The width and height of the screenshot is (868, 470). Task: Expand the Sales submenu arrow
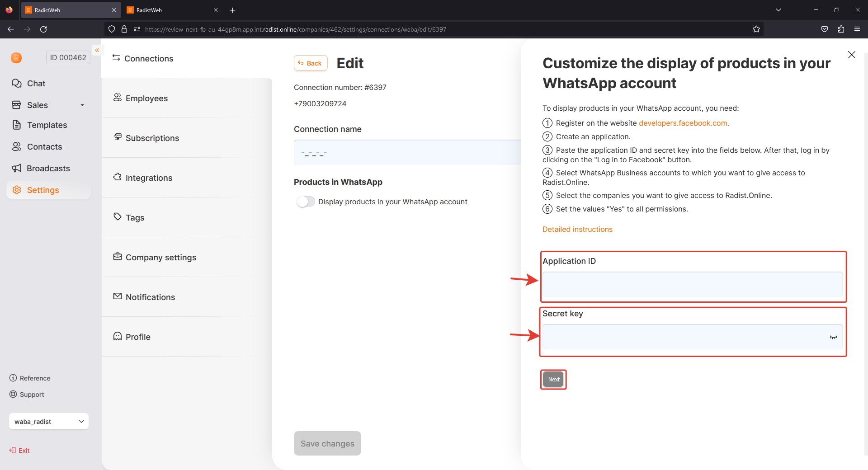click(82, 105)
